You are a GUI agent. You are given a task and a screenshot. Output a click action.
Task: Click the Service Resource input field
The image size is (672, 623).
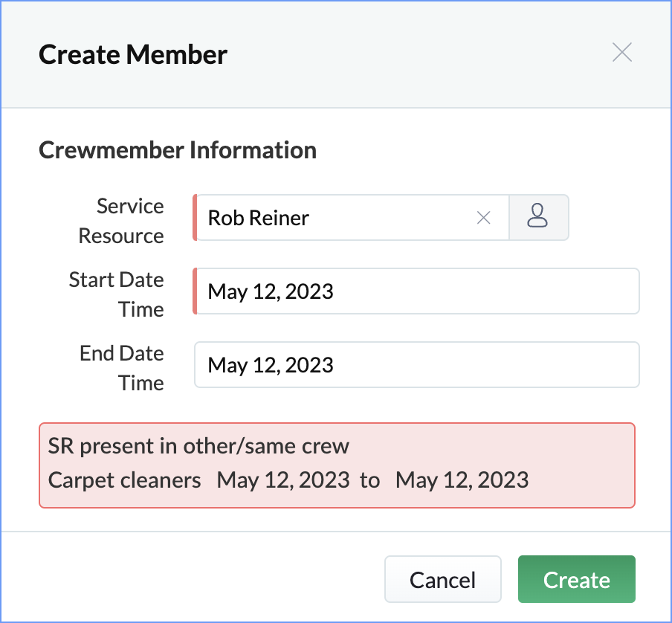tap(335, 218)
